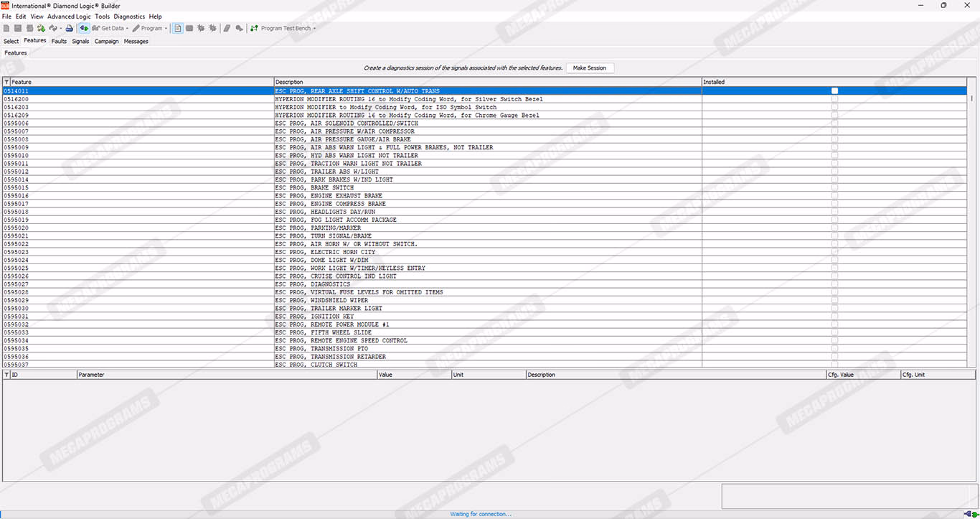This screenshot has width=980, height=519.
Task: Expand the Program dropdown arrow
Action: click(x=166, y=29)
